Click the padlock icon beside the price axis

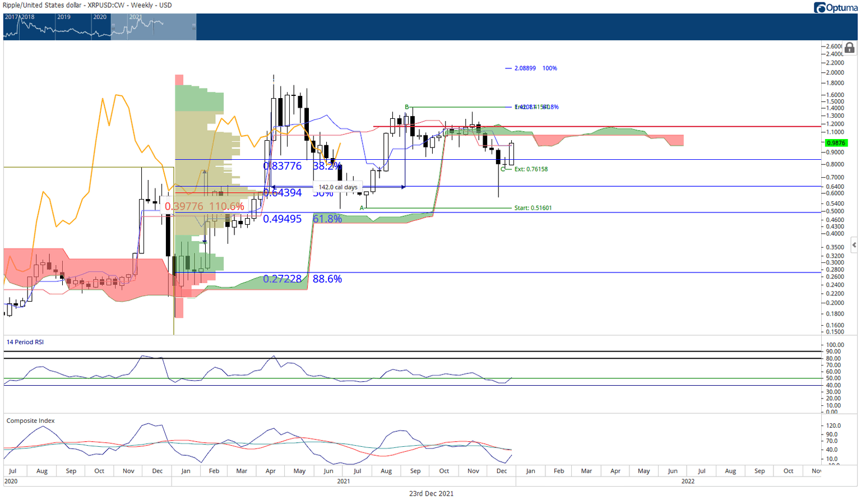tap(849, 48)
